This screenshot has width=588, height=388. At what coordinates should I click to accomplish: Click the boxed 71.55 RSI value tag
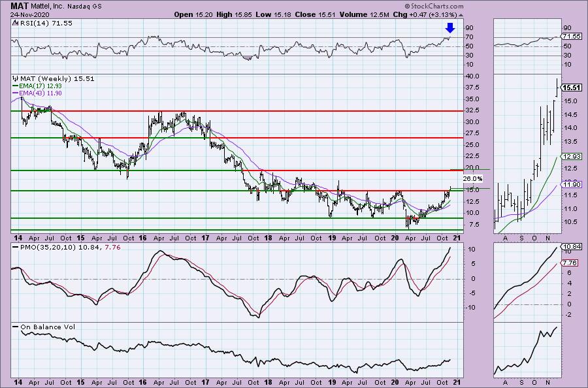(x=572, y=37)
